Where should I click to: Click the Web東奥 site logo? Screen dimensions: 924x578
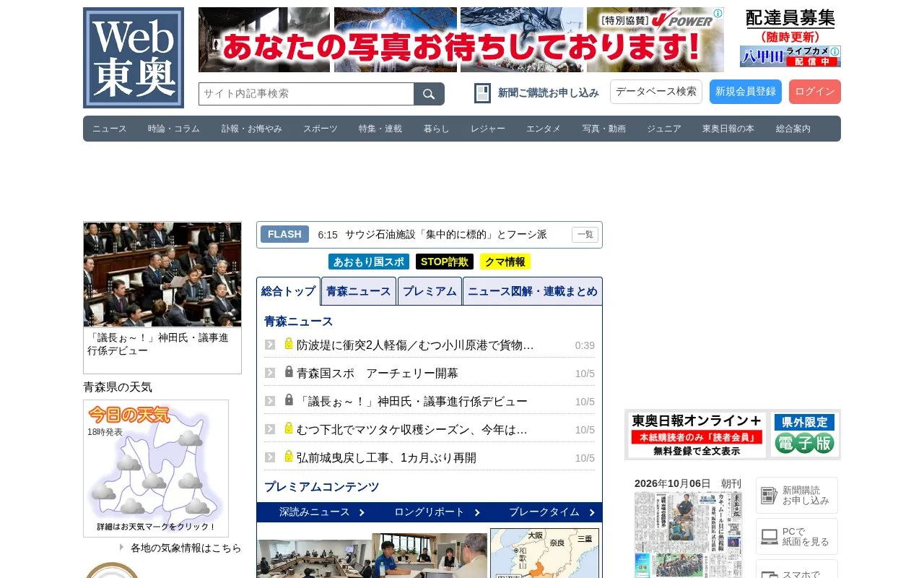(134, 58)
